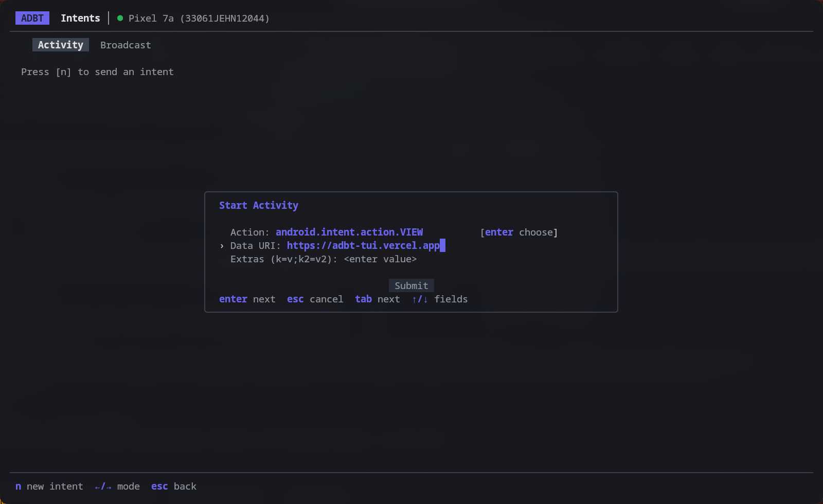
Task: Click the Intents header title
Action: [80, 18]
